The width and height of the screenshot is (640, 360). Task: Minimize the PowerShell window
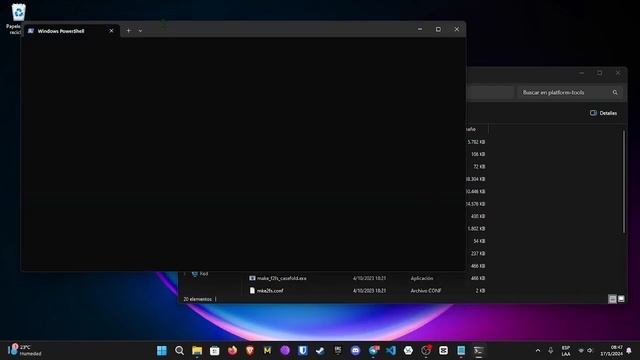tap(420, 29)
